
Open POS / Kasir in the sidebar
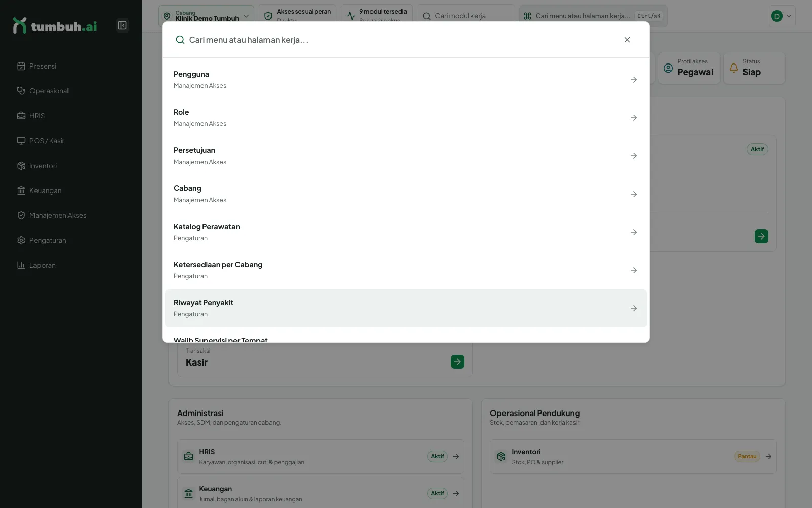click(71, 141)
